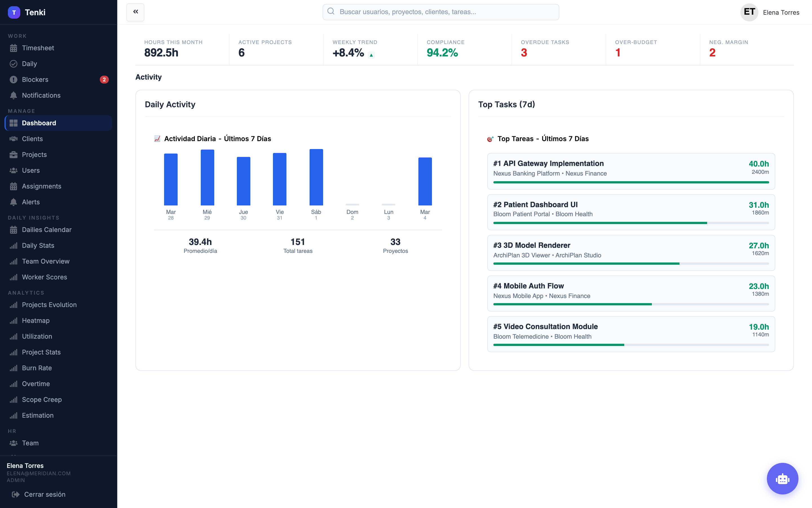The image size is (812, 508).
Task: Click the Burn Rate chart icon
Action: (14, 368)
